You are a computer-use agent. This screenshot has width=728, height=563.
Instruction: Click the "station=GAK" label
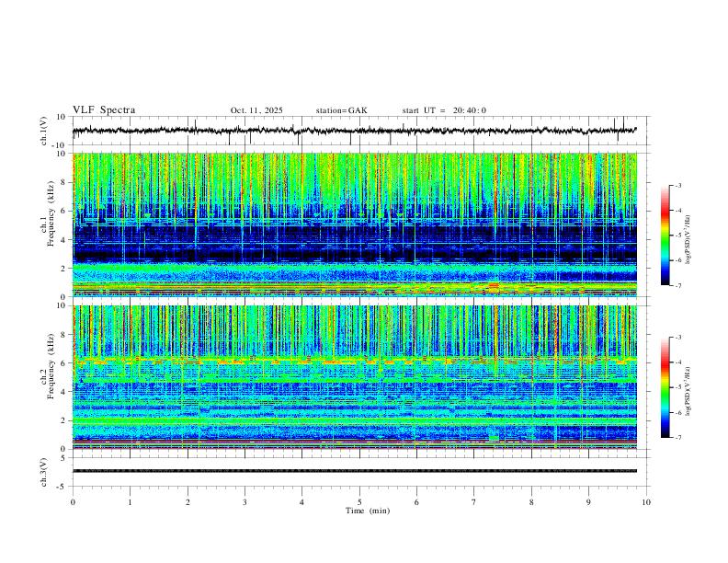tap(341, 110)
